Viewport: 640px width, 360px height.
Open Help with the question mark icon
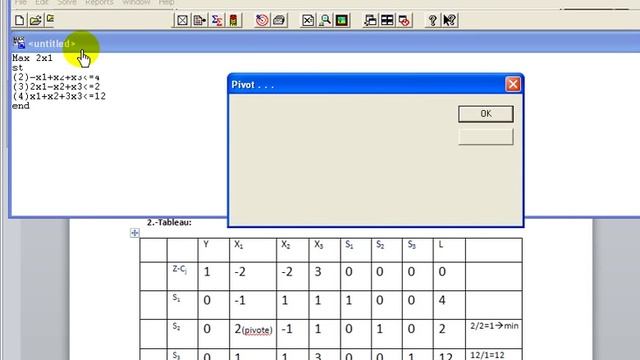tap(433, 20)
